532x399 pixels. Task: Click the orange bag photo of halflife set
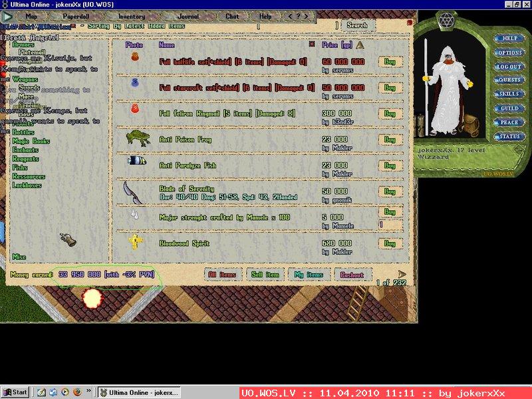[x=135, y=57]
